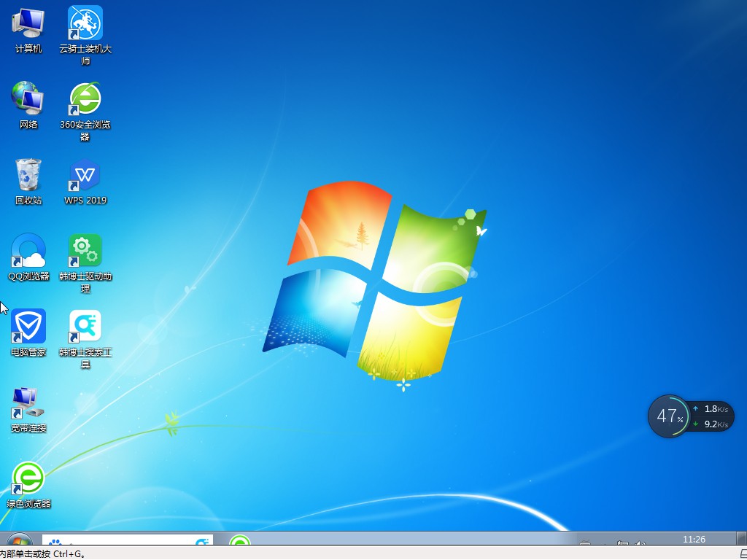Click the green browser taskbar icon
The image size is (747, 560).
239,540
